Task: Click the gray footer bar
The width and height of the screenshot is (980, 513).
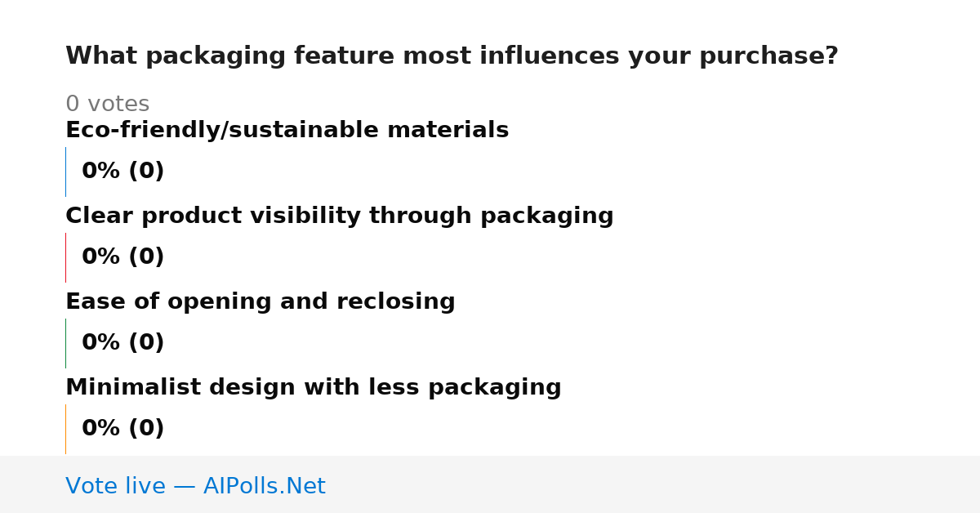Action: point(490,484)
